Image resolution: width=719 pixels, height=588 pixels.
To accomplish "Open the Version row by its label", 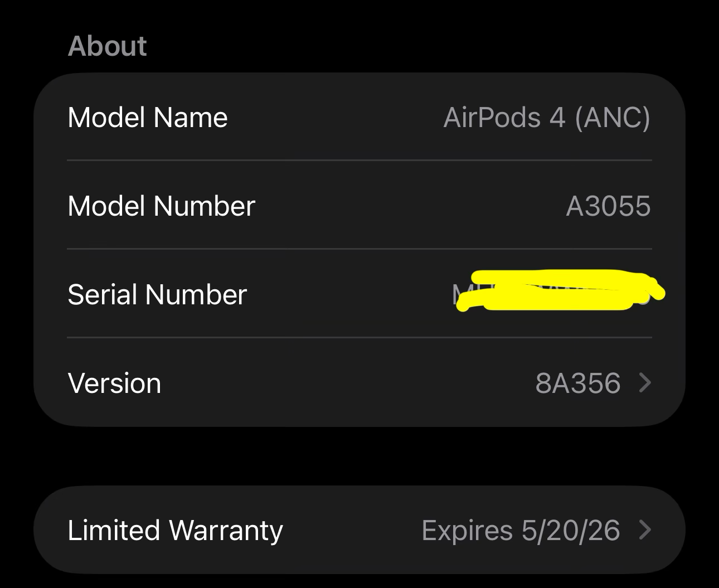I will tap(114, 383).
